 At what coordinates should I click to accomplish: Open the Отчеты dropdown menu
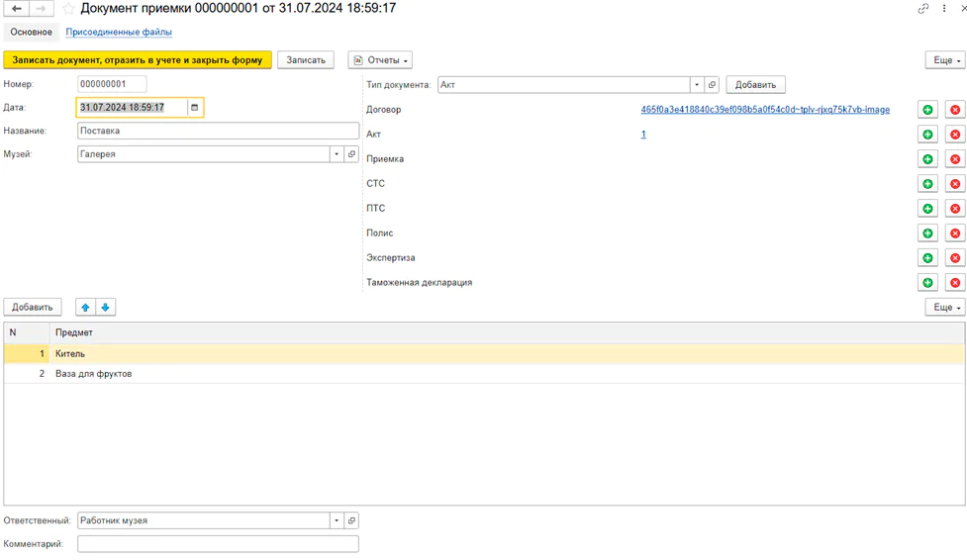380,60
